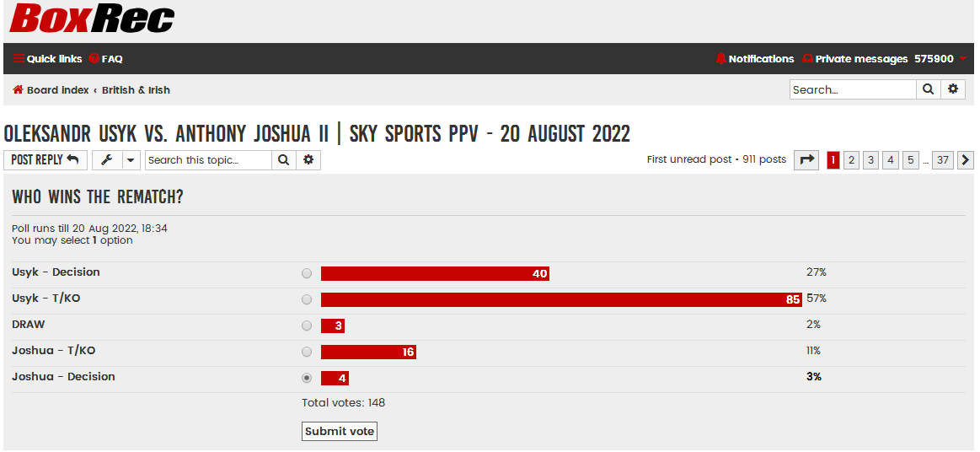This screenshot has width=980, height=452.
Task: Select the Usyk - T/KO radio option
Action: click(x=306, y=299)
